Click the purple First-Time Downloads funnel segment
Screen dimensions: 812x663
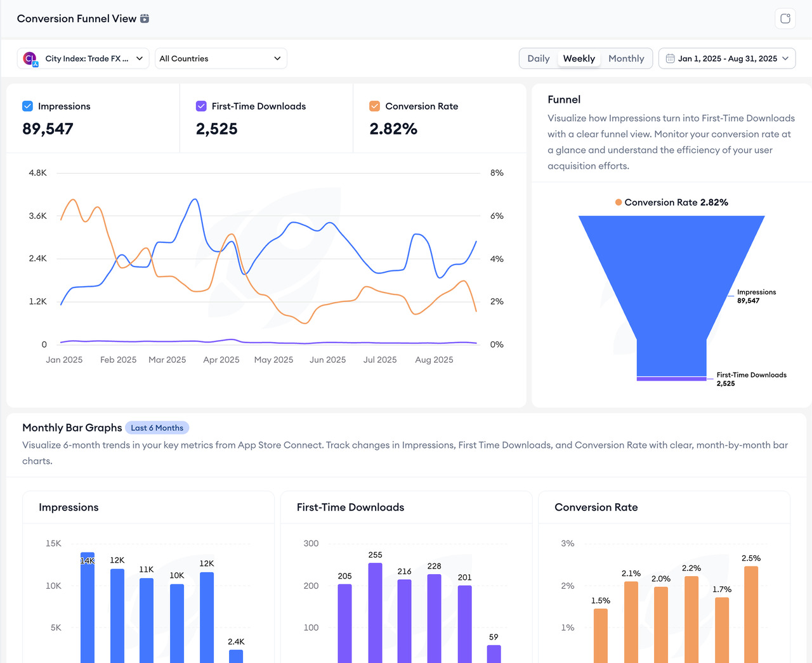pyautogui.click(x=671, y=379)
